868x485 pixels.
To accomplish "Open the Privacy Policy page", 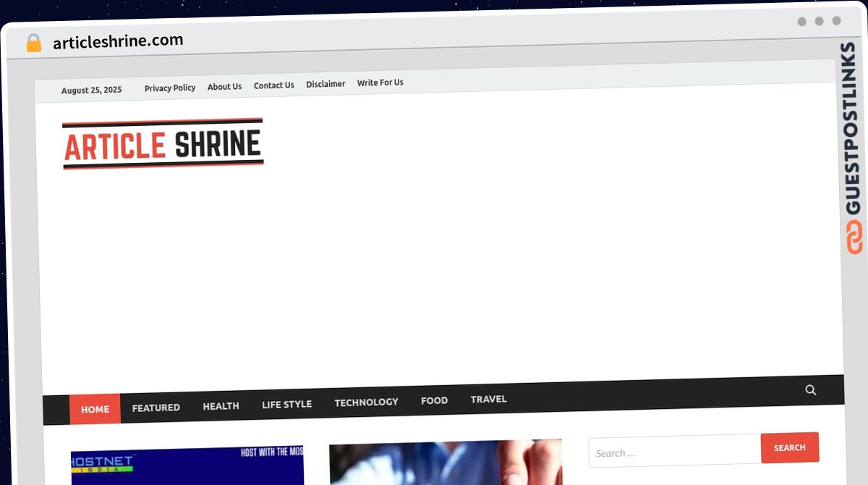I will (x=170, y=88).
